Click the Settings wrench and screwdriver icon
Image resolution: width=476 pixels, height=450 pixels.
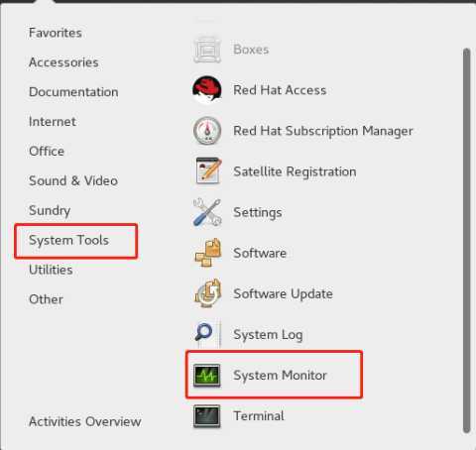207,212
